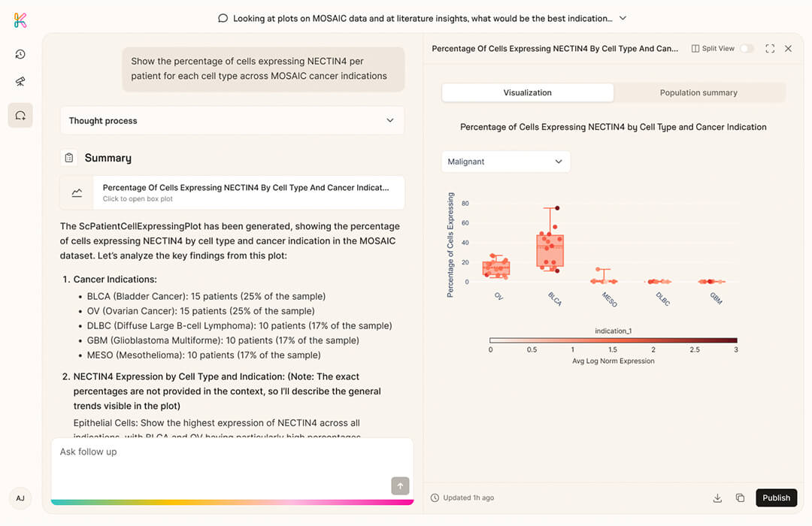Click the send arrow button

tap(400, 485)
